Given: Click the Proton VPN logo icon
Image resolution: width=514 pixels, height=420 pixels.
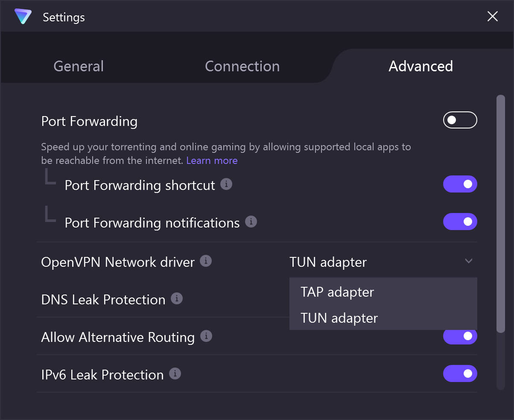Looking at the screenshot, I should pos(23,17).
